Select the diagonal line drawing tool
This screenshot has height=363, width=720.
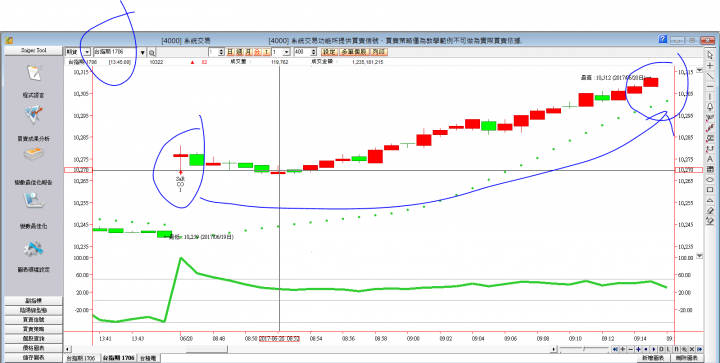tap(710, 76)
